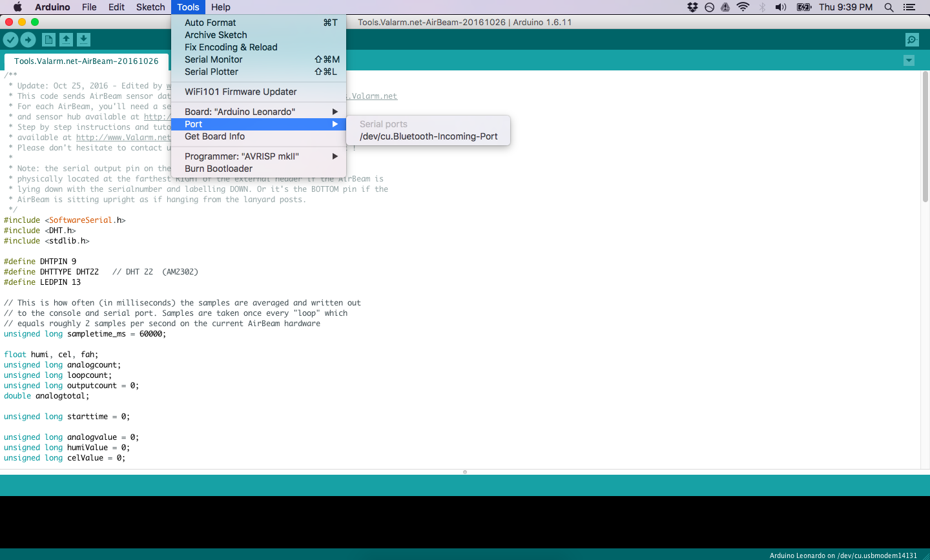
Task: Close the open Tools menu
Action: [188, 7]
